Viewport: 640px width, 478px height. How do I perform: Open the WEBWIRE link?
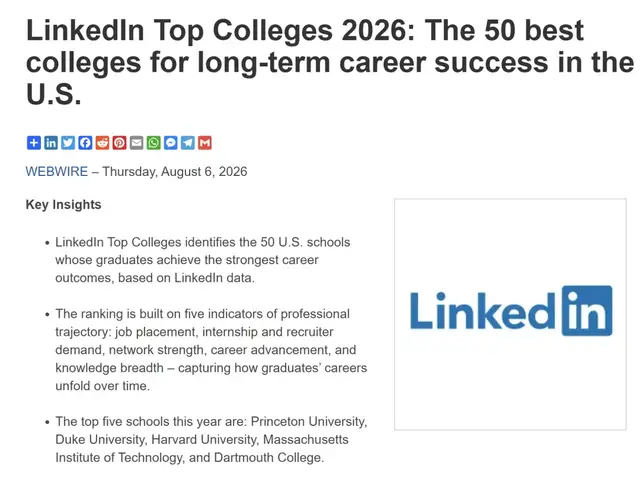[x=57, y=171]
